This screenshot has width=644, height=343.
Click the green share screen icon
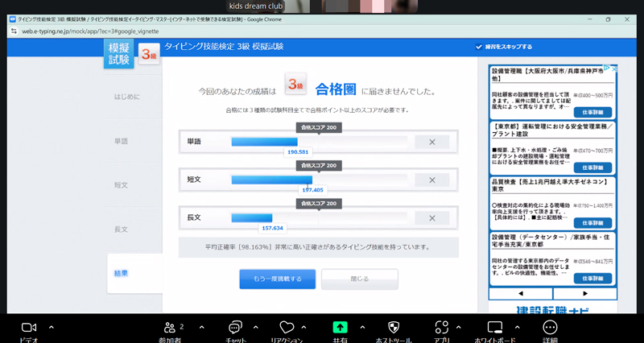[x=340, y=328]
